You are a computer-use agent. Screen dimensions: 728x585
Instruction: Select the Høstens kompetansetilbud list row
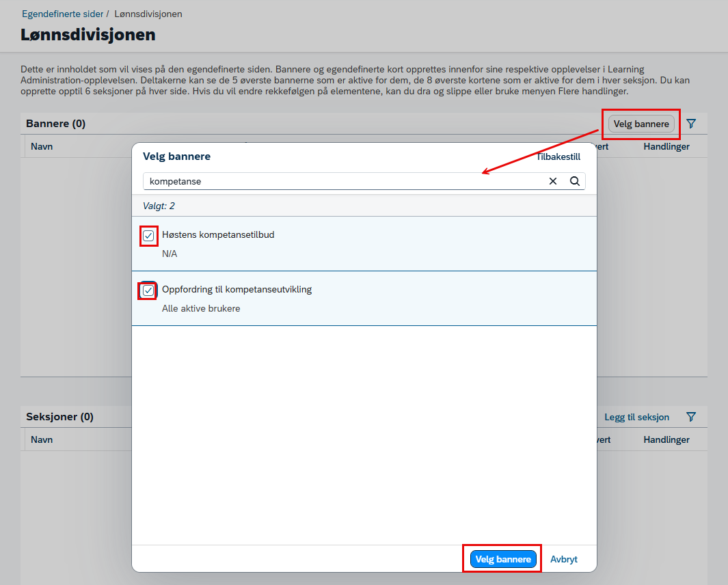364,244
